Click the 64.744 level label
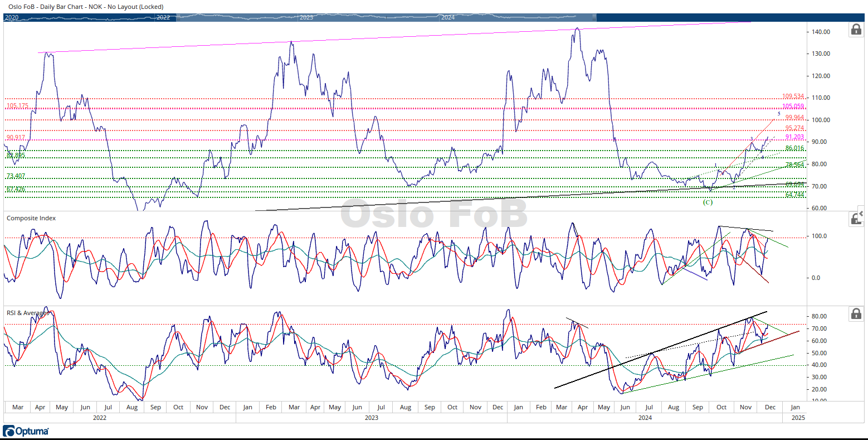 click(794, 195)
